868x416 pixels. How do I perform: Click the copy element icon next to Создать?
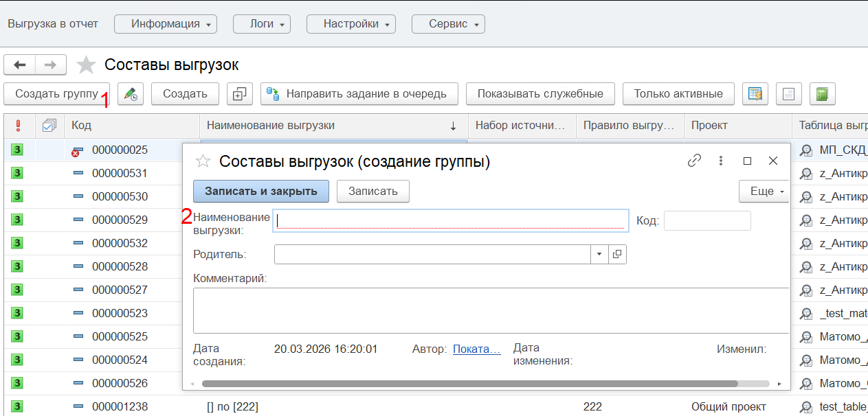click(239, 94)
